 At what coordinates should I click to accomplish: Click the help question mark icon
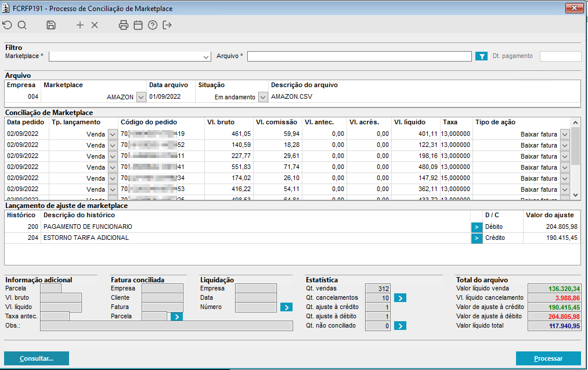[x=153, y=25]
